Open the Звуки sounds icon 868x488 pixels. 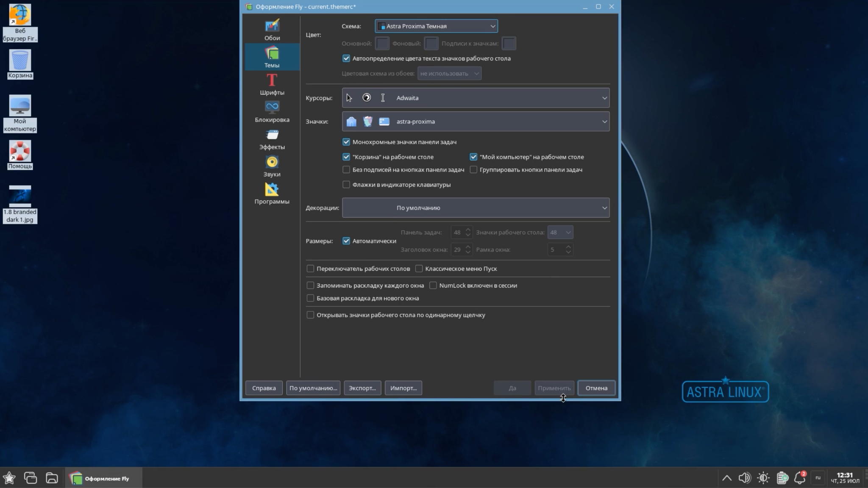click(x=272, y=162)
